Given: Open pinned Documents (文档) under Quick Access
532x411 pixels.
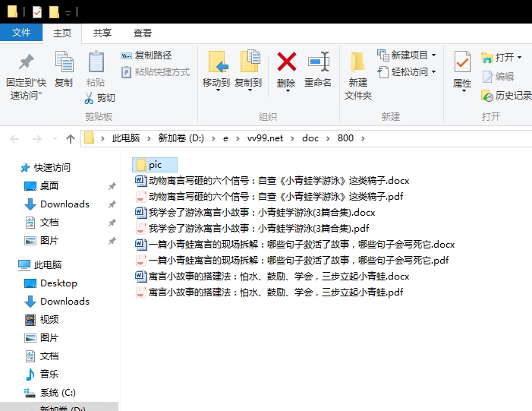Looking at the screenshot, I should click(42, 223).
